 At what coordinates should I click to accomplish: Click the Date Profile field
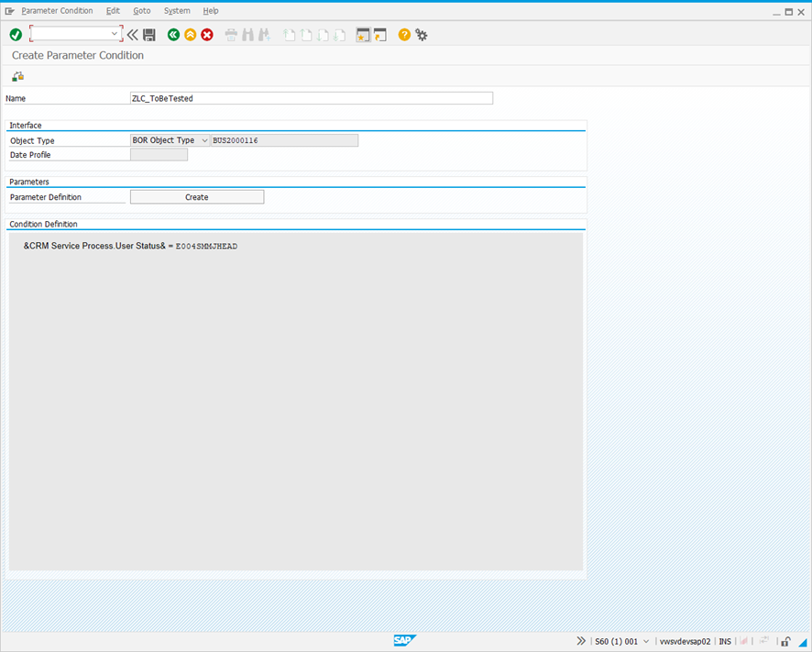pyautogui.click(x=159, y=154)
